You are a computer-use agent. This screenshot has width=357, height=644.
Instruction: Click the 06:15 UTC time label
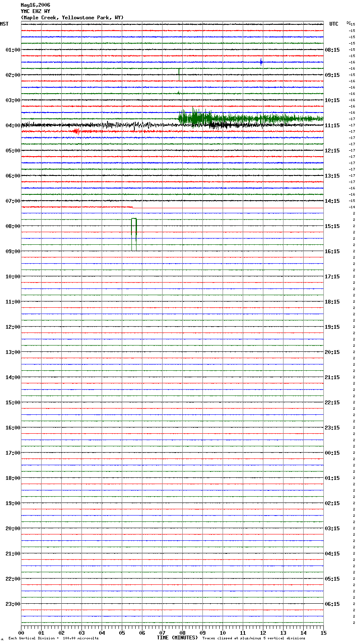click(x=332, y=604)
